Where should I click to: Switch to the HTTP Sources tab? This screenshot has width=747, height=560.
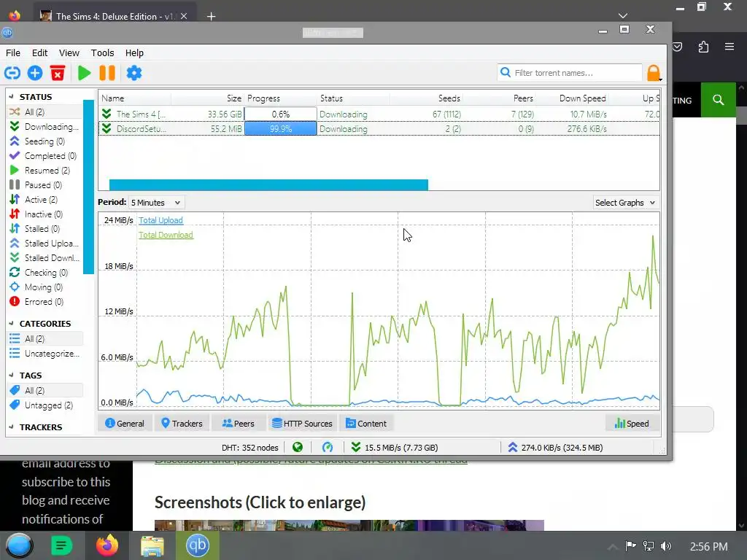pyautogui.click(x=301, y=424)
